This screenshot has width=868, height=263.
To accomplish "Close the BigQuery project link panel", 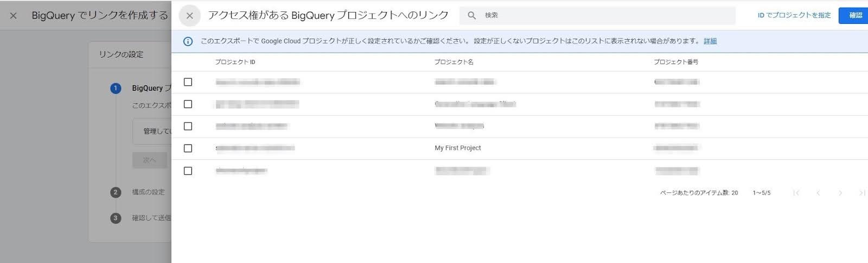I will (x=189, y=16).
